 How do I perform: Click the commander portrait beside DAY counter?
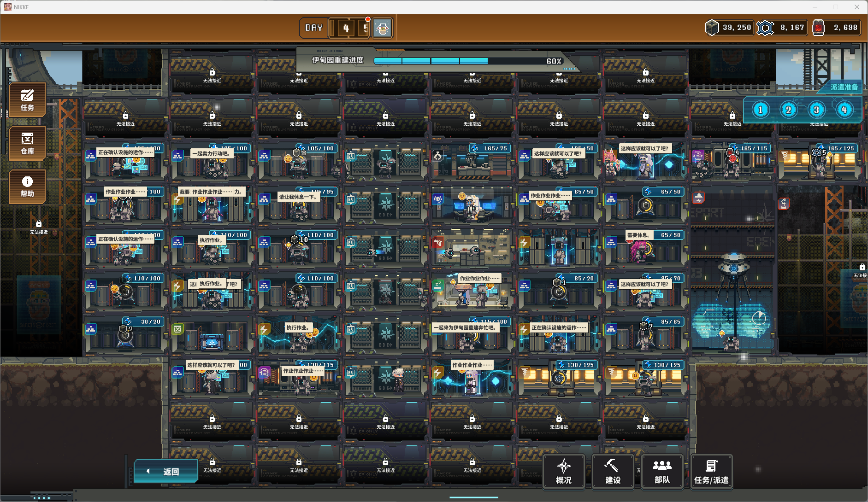point(382,28)
